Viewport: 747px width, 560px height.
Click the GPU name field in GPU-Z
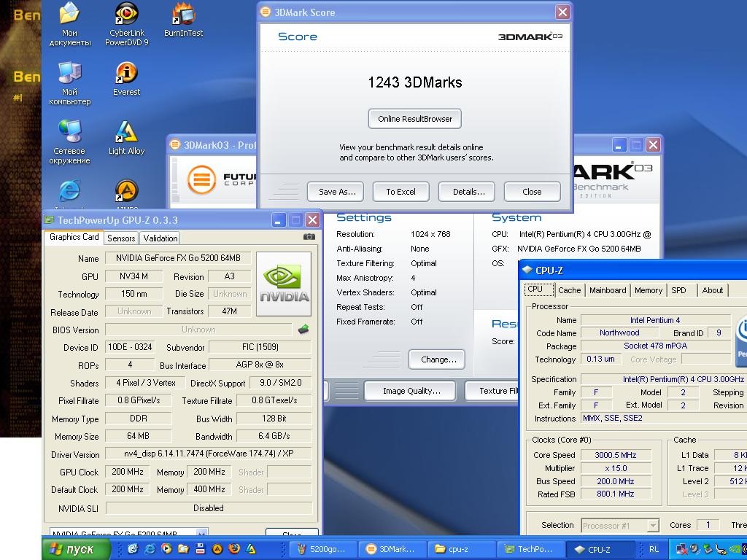[178, 258]
